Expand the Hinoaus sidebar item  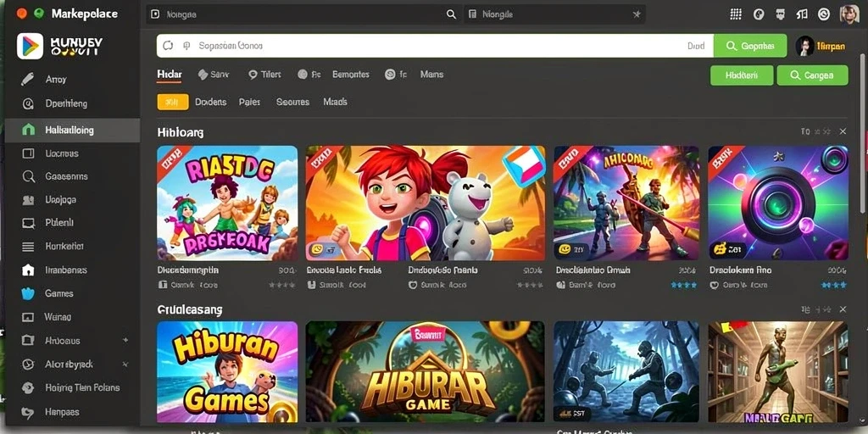125,340
